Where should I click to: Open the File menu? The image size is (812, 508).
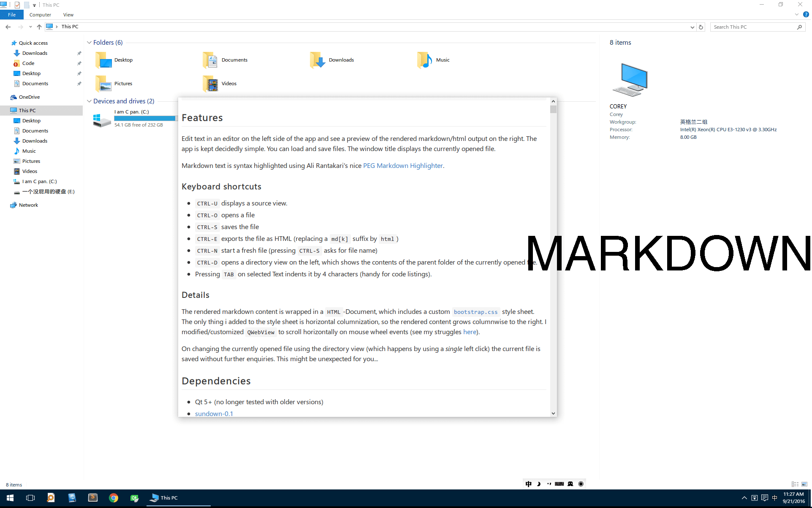[x=12, y=15]
